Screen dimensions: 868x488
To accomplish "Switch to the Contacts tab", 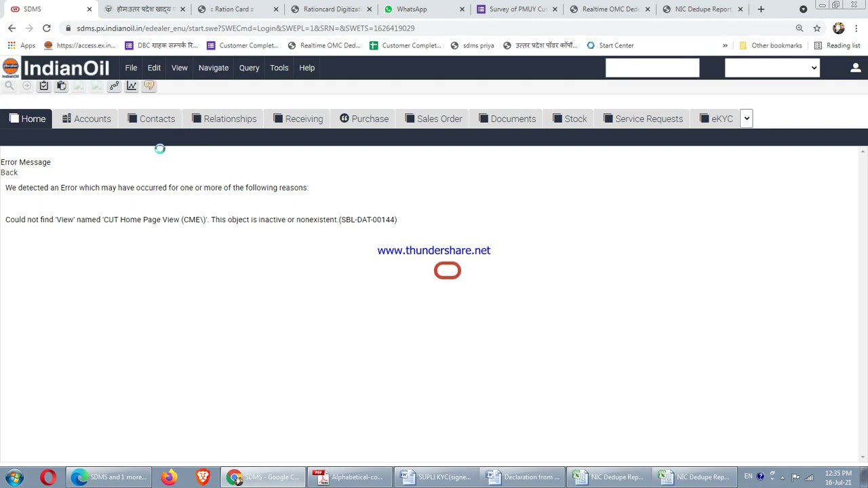I will (151, 119).
